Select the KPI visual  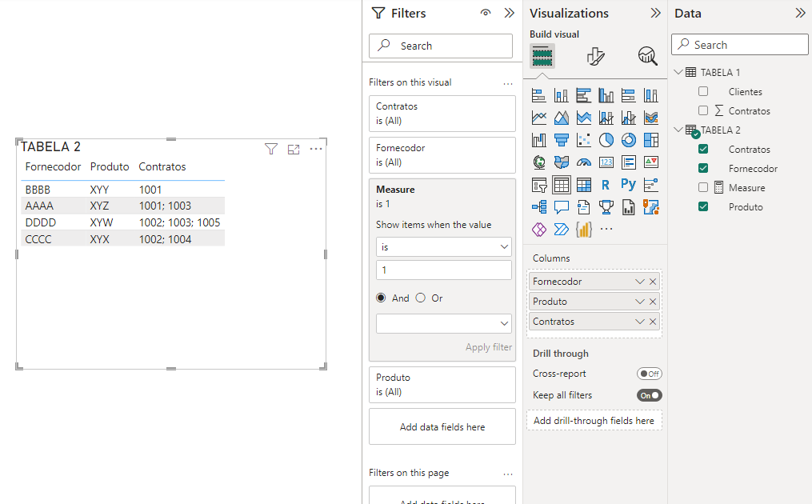coord(651,162)
